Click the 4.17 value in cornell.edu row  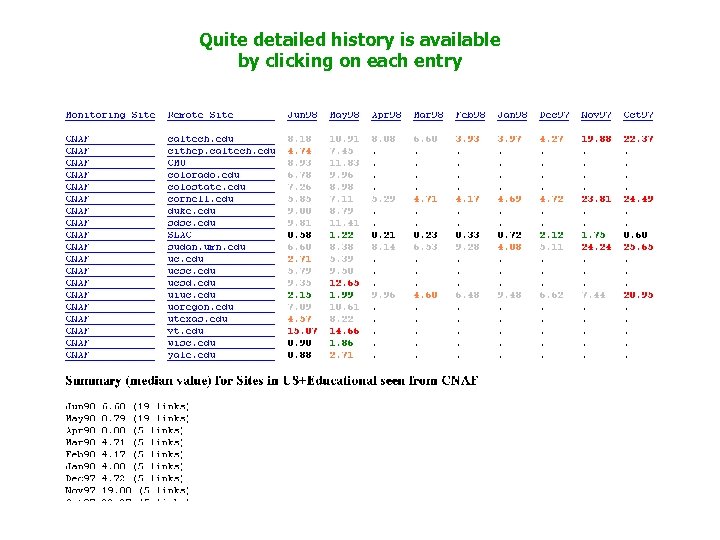tap(467, 199)
